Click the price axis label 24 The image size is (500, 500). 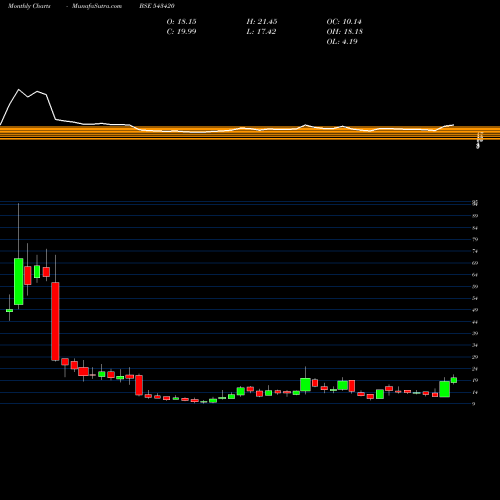(475, 369)
